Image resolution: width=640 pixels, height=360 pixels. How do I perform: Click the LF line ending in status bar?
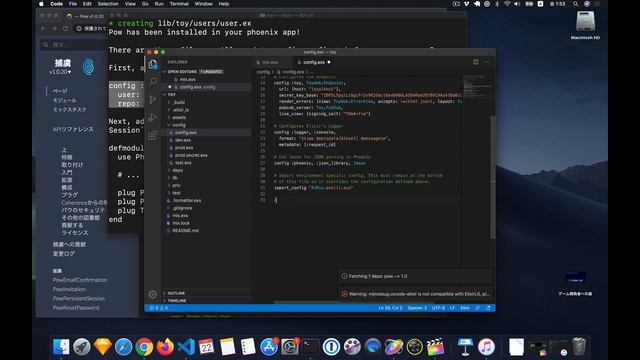[452, 308]
